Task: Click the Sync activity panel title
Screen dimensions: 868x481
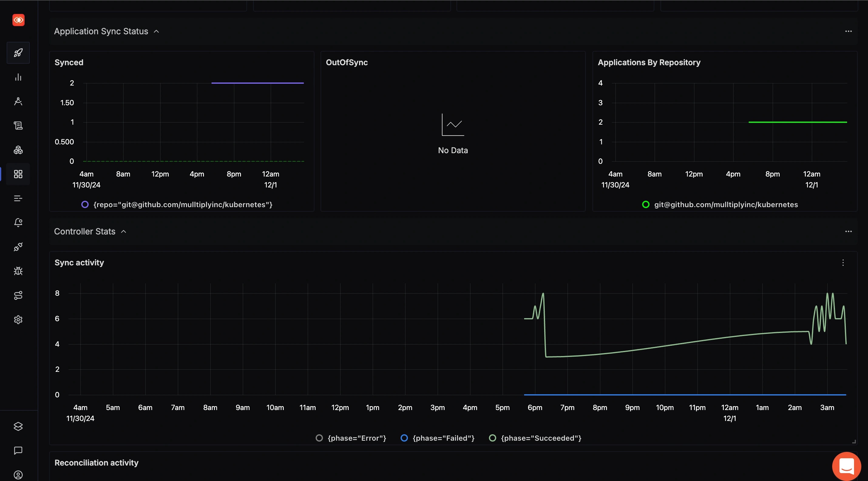Action: (x=79, y=263)
